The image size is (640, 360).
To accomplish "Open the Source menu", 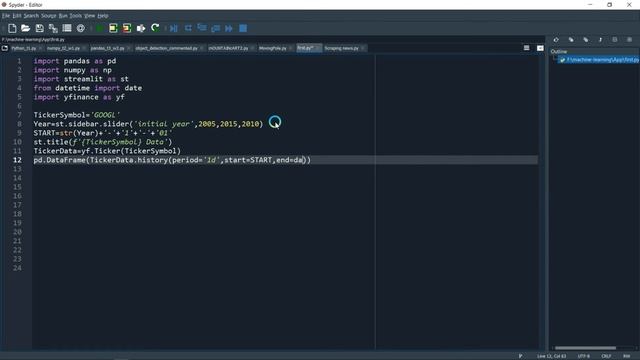I will (49, 16).
